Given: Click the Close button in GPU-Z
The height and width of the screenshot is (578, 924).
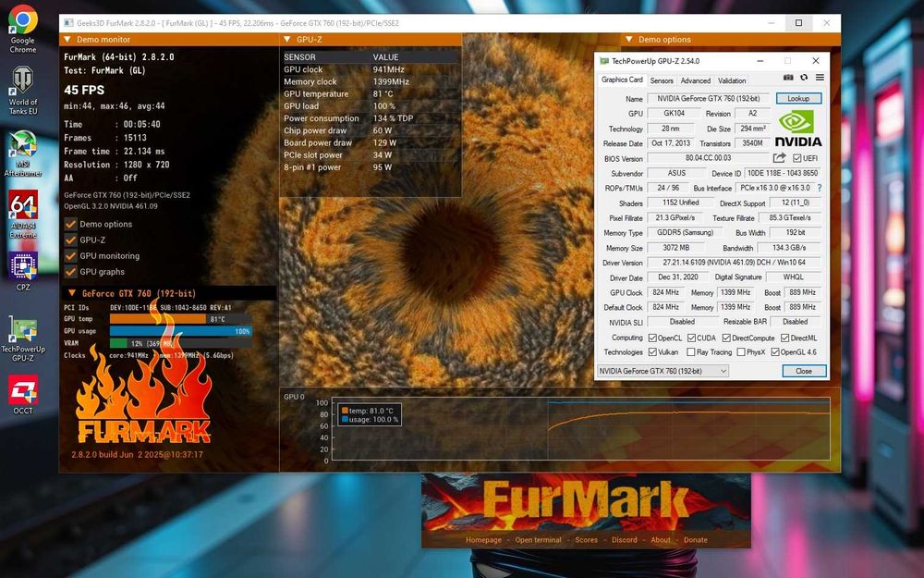Looking at the screenshot, I should coord(804,371).
